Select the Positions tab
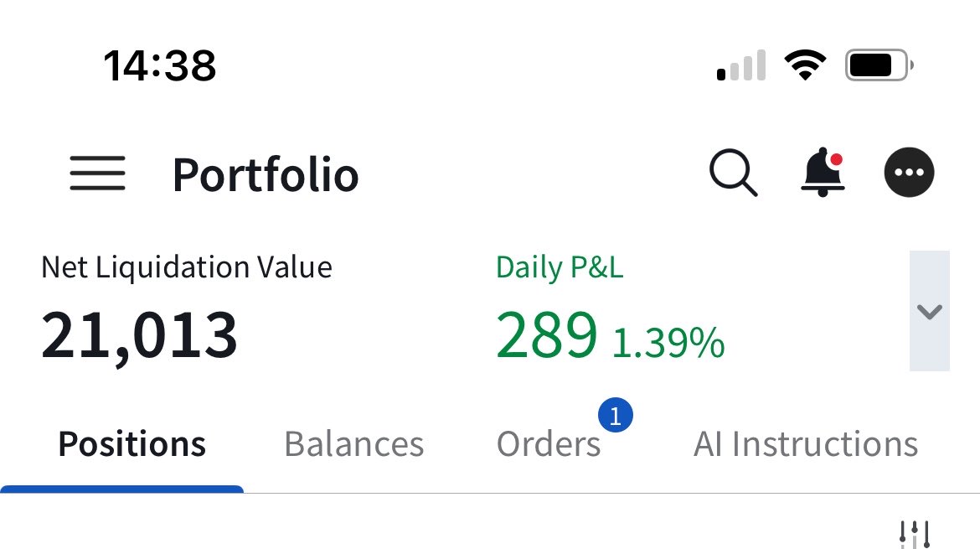This screenshot has width=980, height=549. point(132,444)
